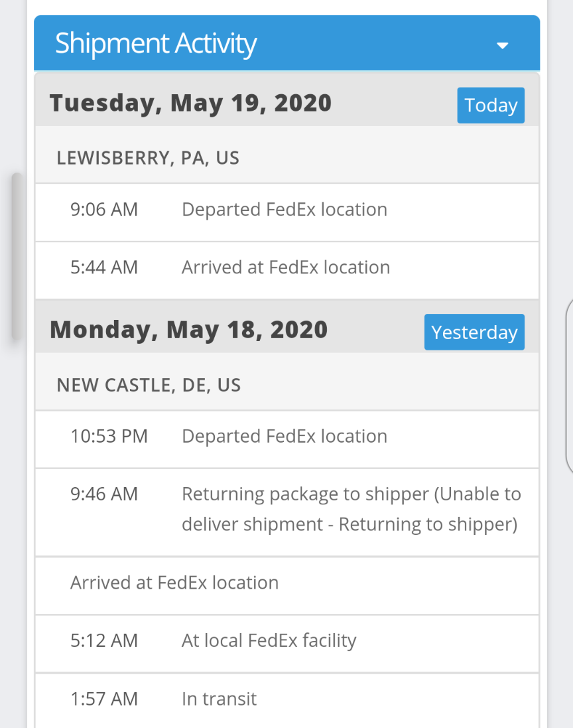Click the Shipment Activity header title
The image size is (573, 728).
pyautogui.click(x=155, y=44)
